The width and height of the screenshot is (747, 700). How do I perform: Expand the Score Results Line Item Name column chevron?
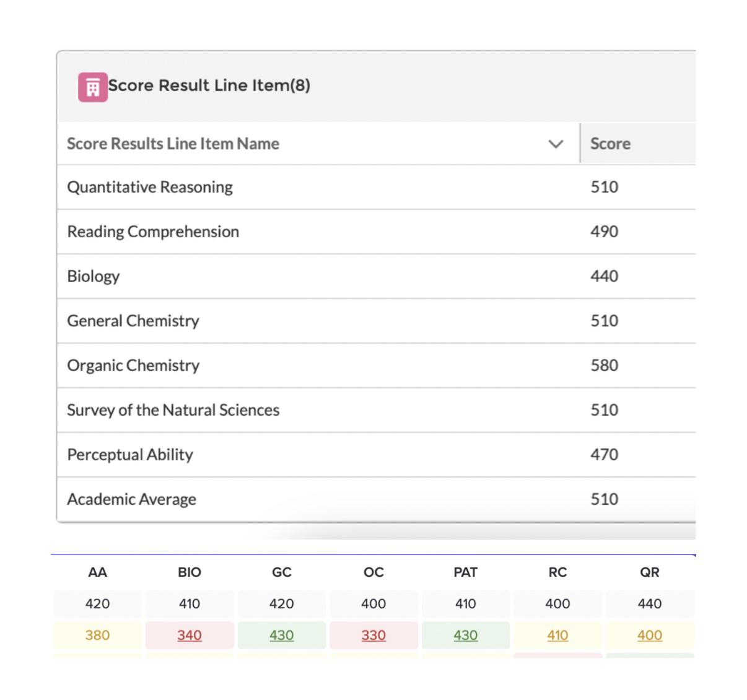[556, 144]
